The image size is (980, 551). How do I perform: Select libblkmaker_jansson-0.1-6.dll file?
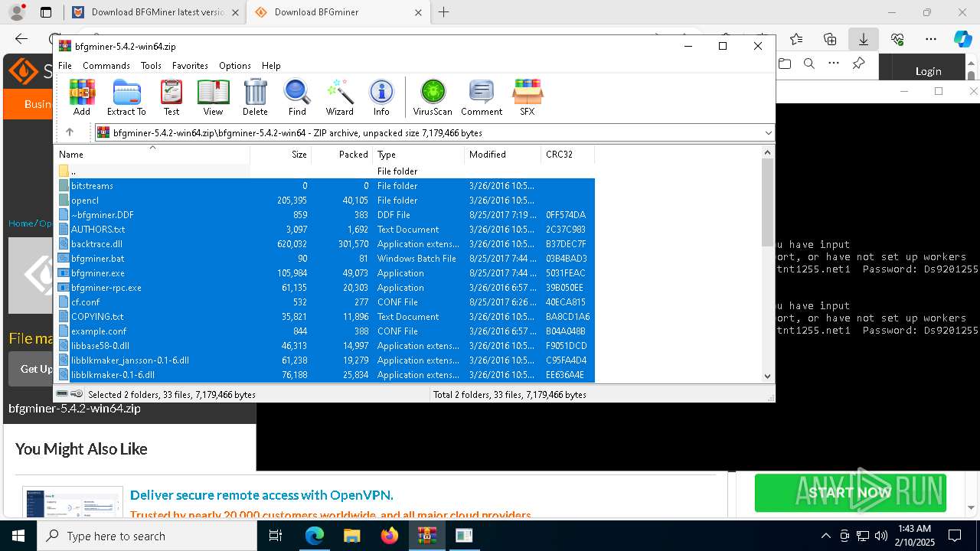click(x=325, y=360)
